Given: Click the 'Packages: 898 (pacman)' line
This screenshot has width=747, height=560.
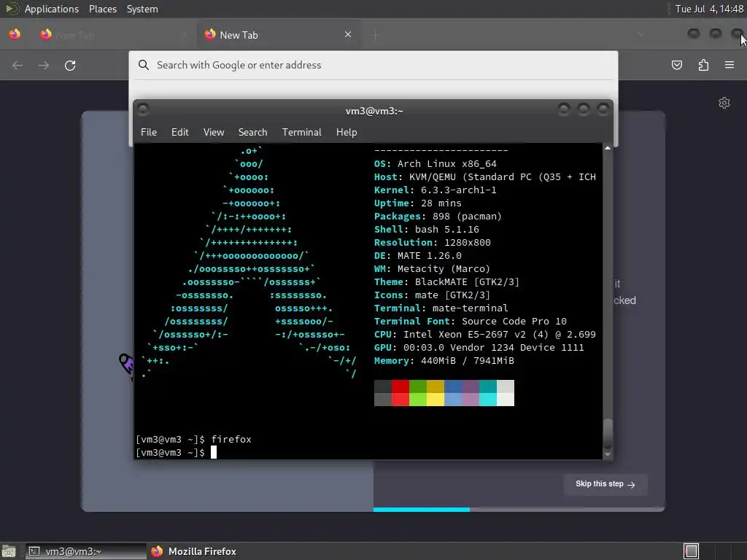Looking at the screenshot, I should (438, 216).
